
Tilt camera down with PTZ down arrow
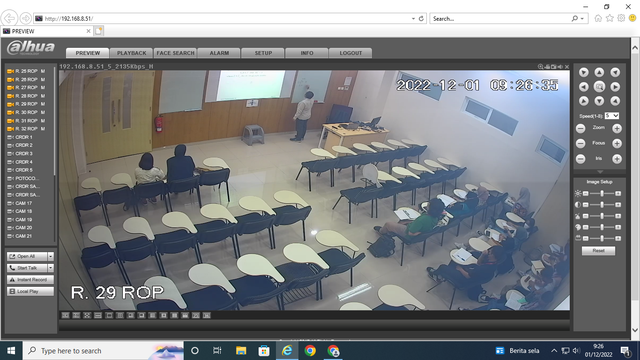(x=599, y=101)
